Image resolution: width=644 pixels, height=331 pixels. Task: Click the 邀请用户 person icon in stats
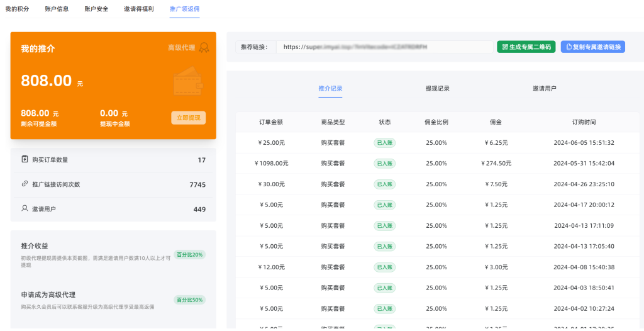(25, 208)
